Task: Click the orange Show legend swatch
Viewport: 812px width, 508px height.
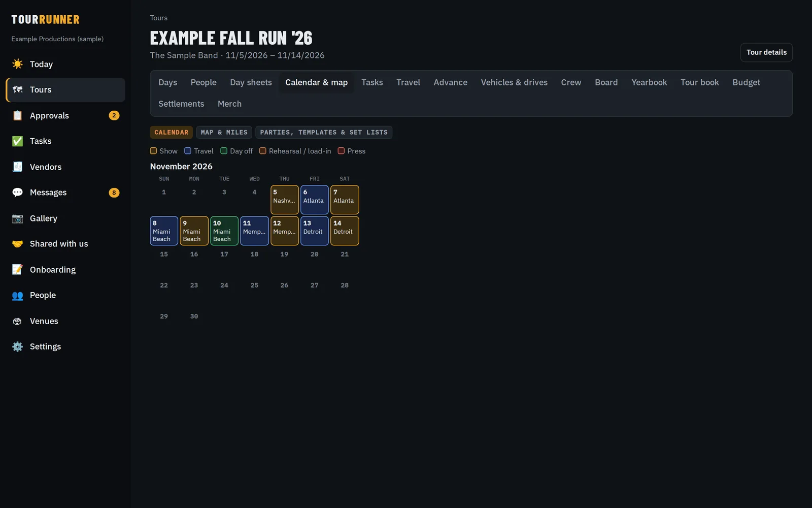Action: pyautogui.click(x=153, y=151)
